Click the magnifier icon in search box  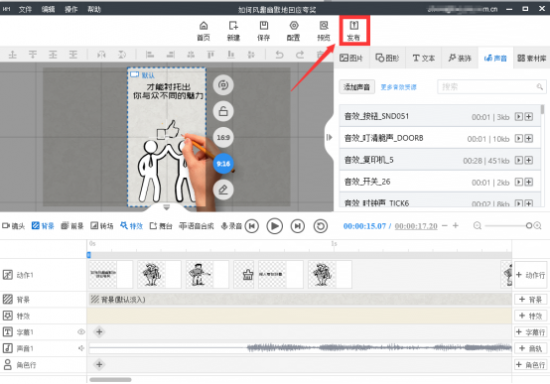[539, 87]
